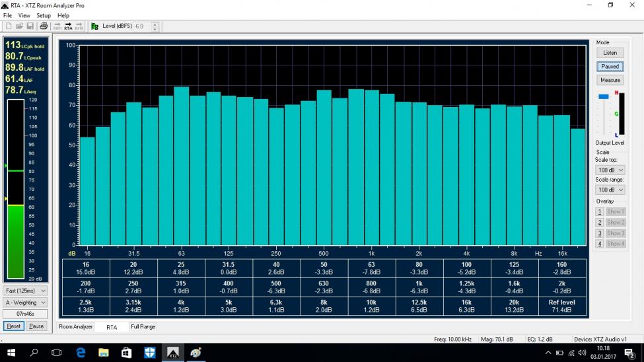Click the 113 LCpk hold reading
This screenshot has height=362, width=644.
point(24,45)
